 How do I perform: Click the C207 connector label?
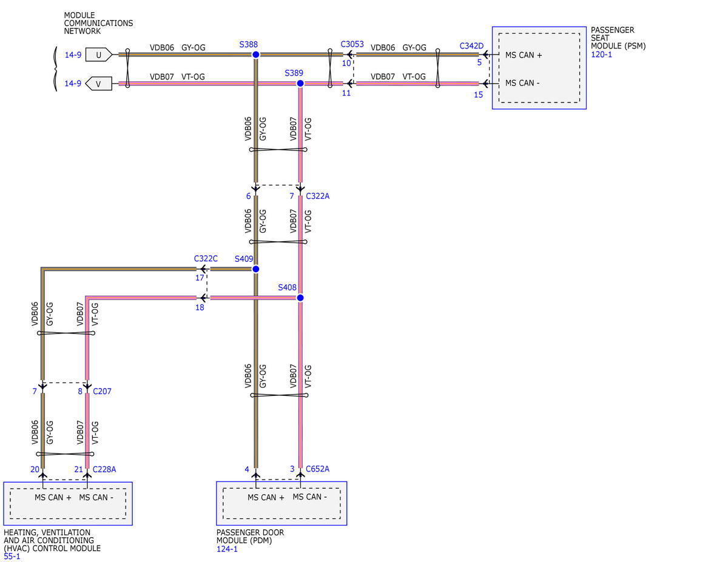102,392
